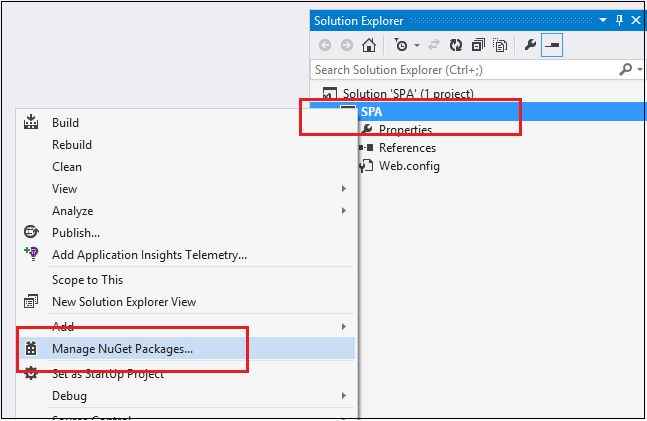Close the Solution Explorer panel
The image size is (647, 421).
(636, 20)
